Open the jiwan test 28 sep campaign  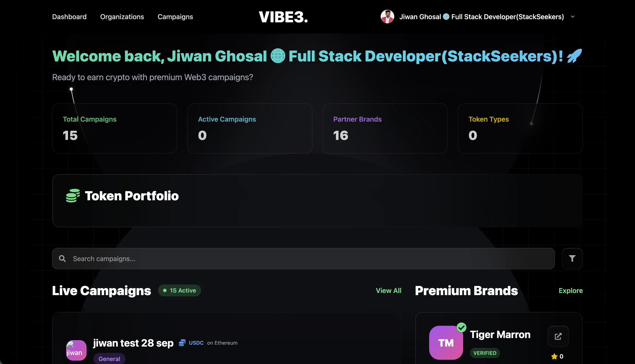coord(133,343)
